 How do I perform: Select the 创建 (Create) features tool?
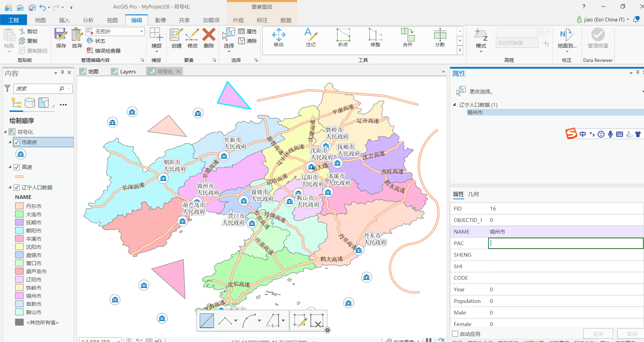[176, 38]
